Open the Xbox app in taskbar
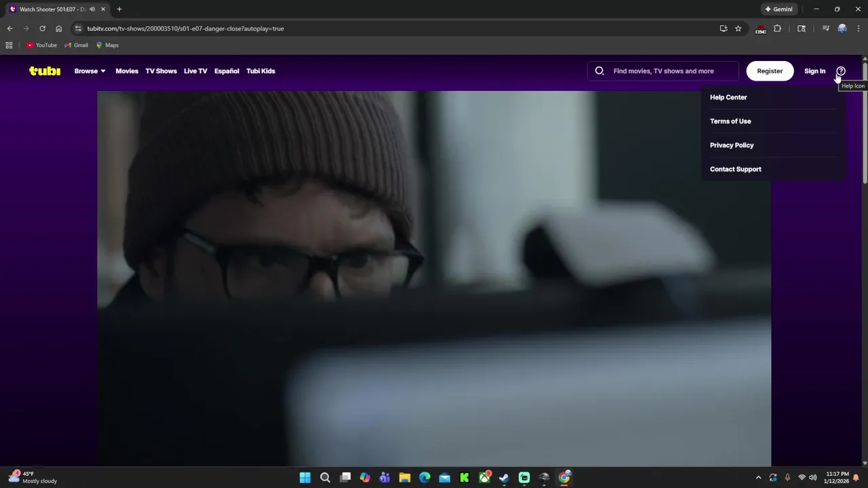868x488 pixels. 484,478
